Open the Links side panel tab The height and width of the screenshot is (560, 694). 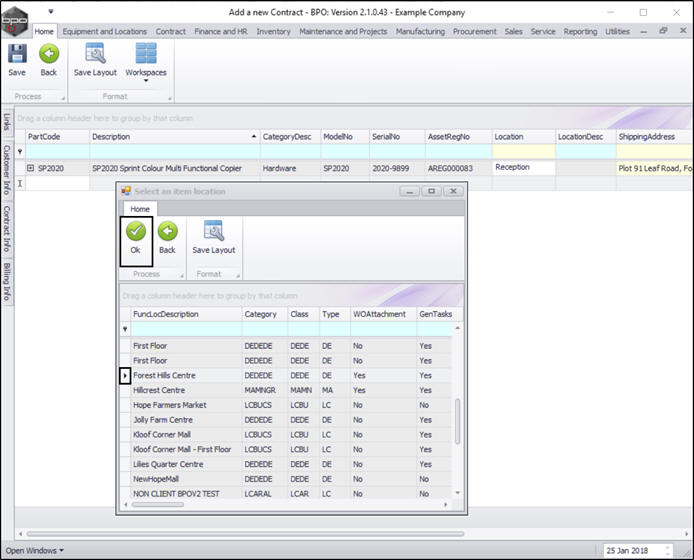tap(7, 122)
